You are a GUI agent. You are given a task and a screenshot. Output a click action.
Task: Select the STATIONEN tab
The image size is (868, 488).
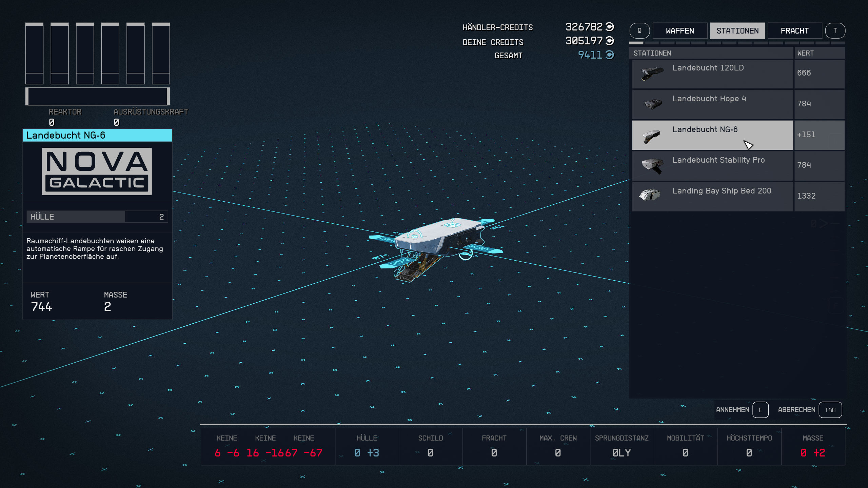(x=737, y=31)
